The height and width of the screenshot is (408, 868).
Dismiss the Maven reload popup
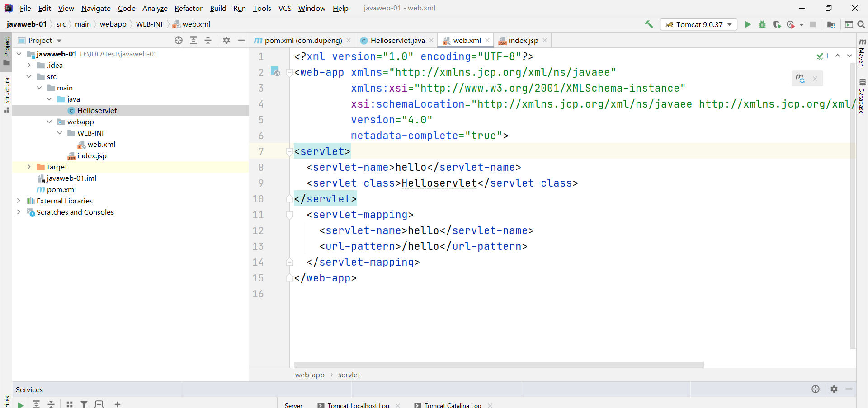[815, 79]
